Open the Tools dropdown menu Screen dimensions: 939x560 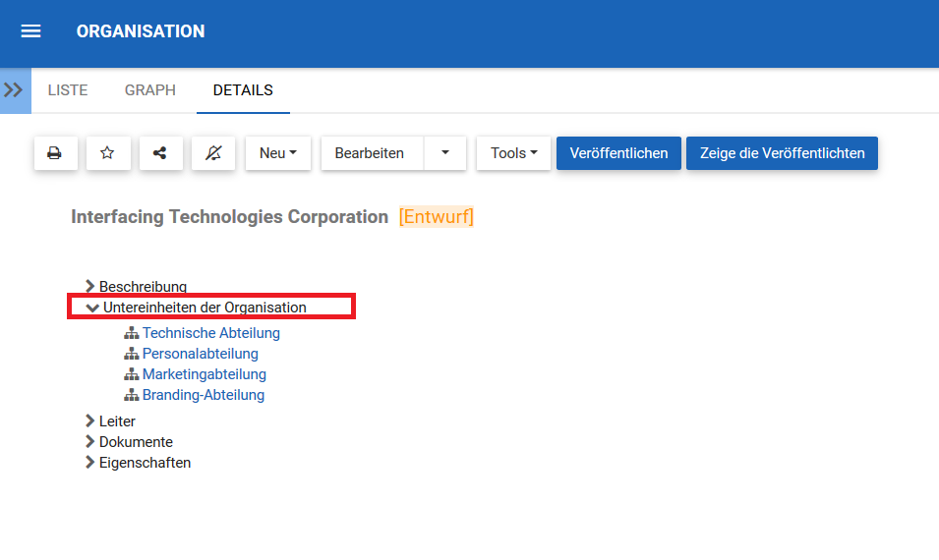click(513, 153)
